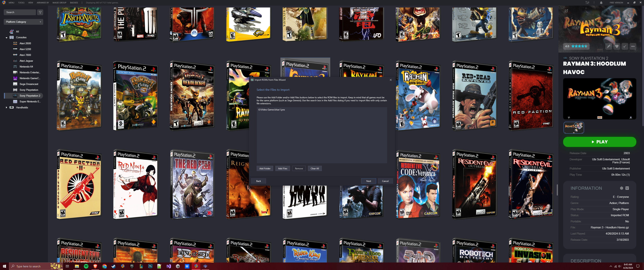Click the Wikipedia icon in Information section
The image size is (644, 270).
[x=627, y=188]
